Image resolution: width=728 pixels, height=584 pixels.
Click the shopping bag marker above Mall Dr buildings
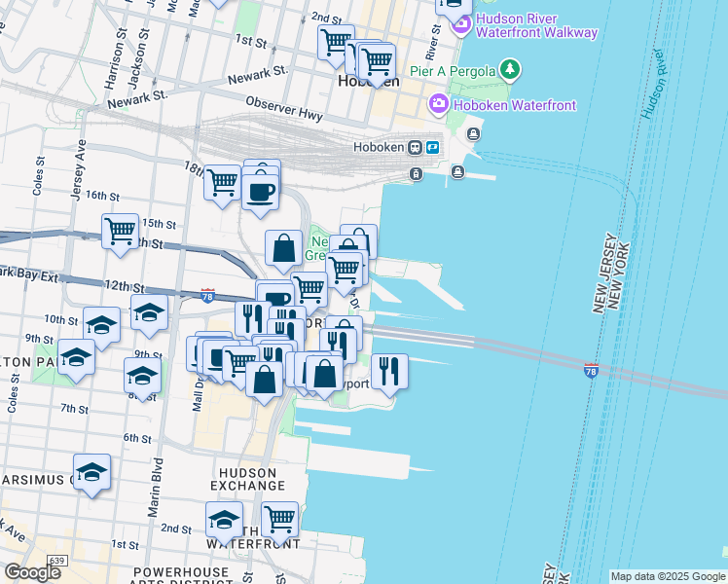coord(264,382)
